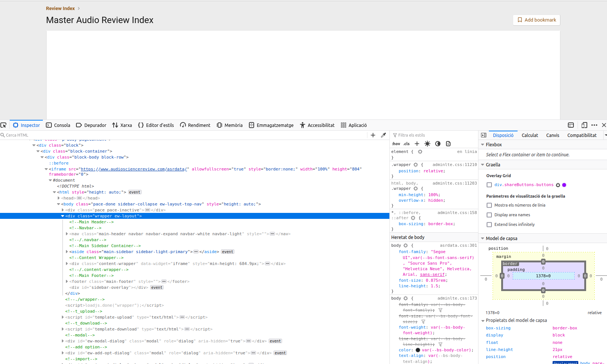Image resolution: width=607 pixels, height=364 pixels.
Task: Toggle .cls class panel
Action: pyautogui.click(x=407, y=144)
